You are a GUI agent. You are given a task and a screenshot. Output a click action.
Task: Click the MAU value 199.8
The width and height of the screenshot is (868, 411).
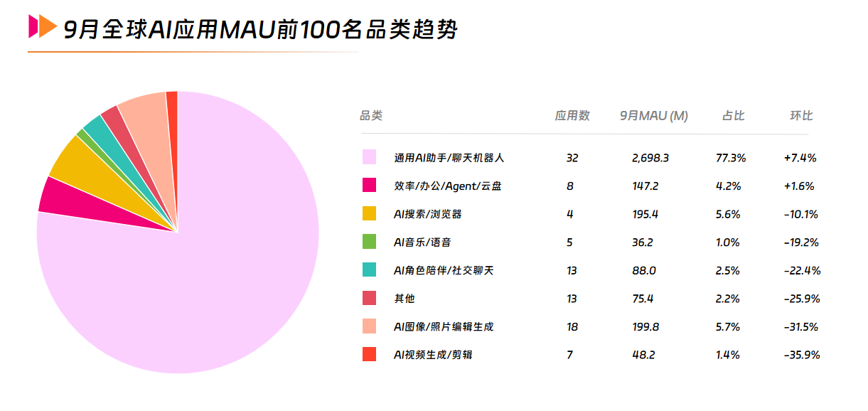(x=645, y=326)
